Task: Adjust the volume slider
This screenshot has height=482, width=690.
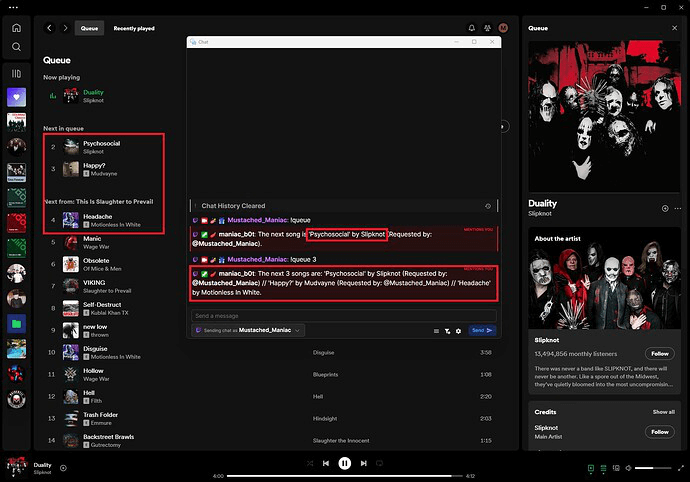Action: 653,468
